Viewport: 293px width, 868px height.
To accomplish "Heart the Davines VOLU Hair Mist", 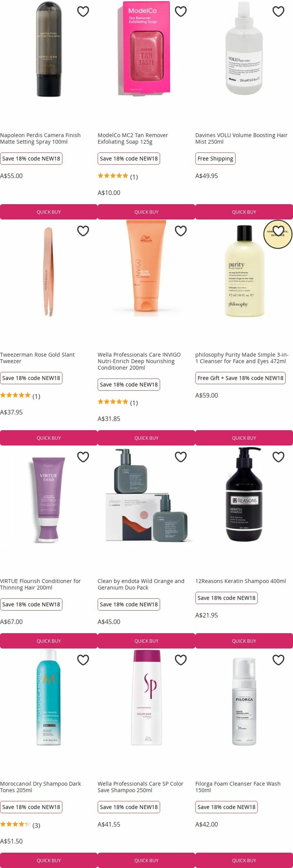I will click(x=278, y=12).
